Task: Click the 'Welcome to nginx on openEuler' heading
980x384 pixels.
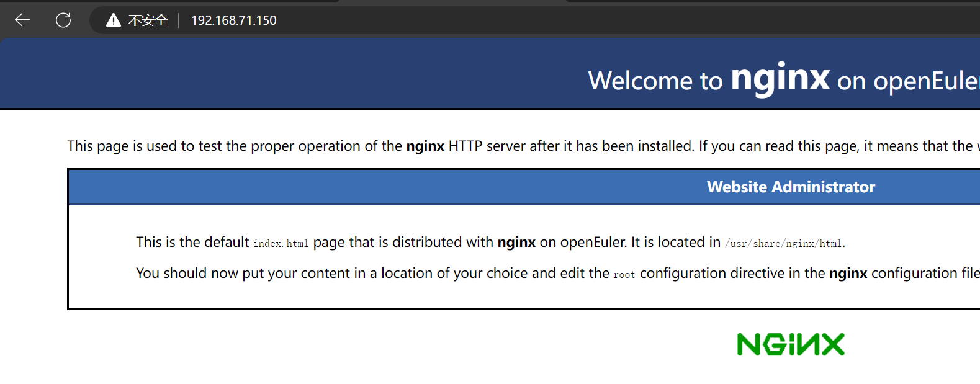Action: [784, 80]
